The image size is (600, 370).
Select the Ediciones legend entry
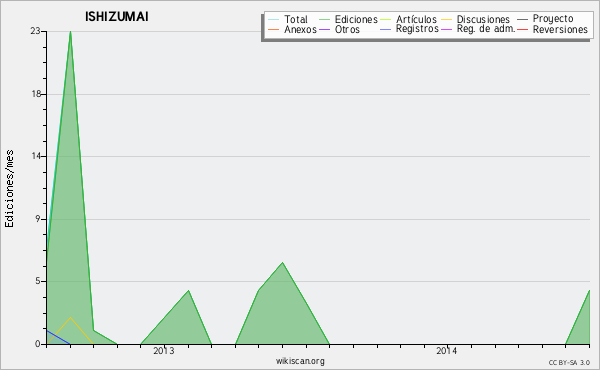click(x=356, y=19)
